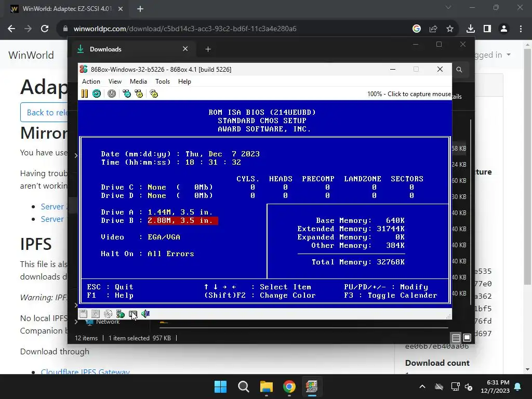
Task: Open the Help menu in 86Box
Action: [x=184, y=82]
